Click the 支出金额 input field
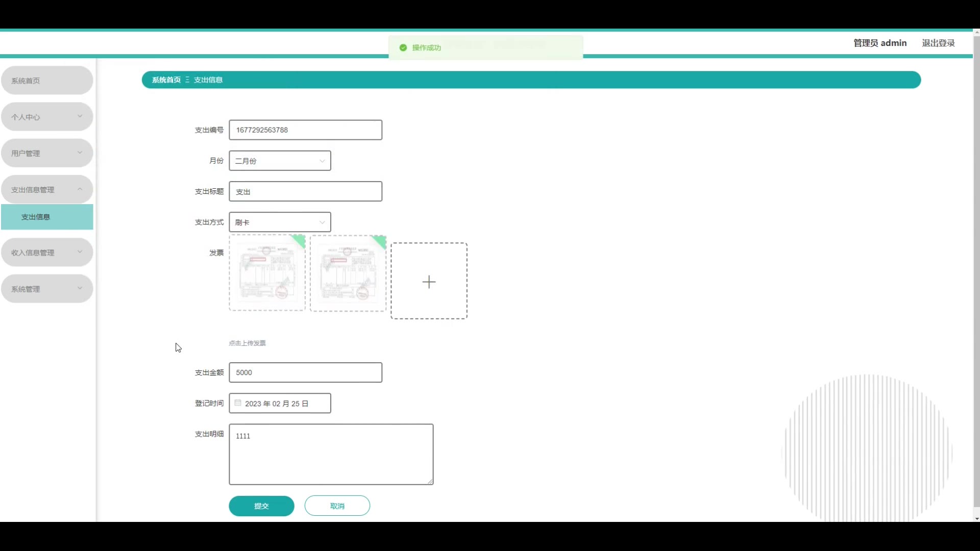 click(x=305, y=372)
